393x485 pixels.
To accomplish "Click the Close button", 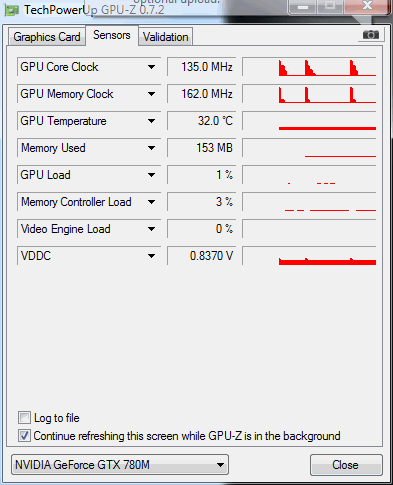I will 346,465.
